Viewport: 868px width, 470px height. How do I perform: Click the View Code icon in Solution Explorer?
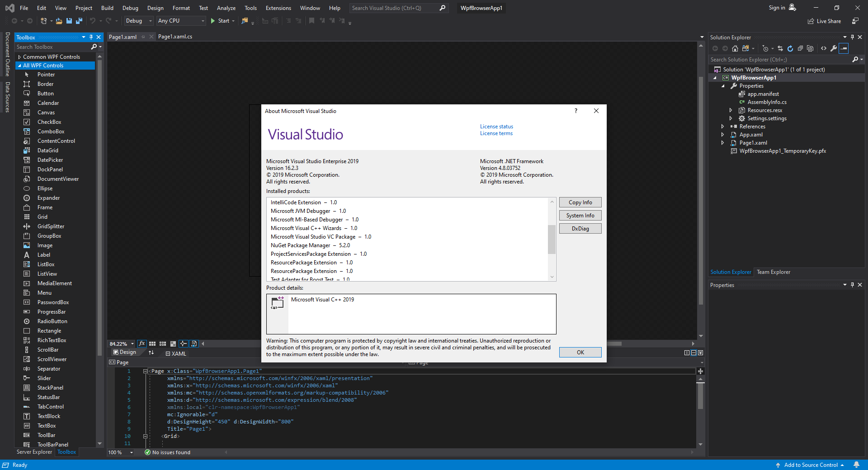click(x=824, y=48)
